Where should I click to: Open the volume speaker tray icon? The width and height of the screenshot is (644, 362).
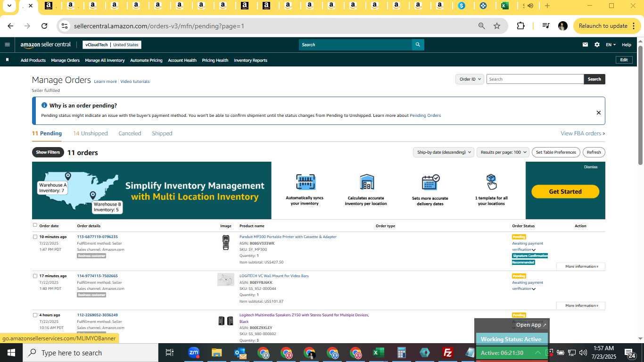pyautogui.click(x=583, y=353)
